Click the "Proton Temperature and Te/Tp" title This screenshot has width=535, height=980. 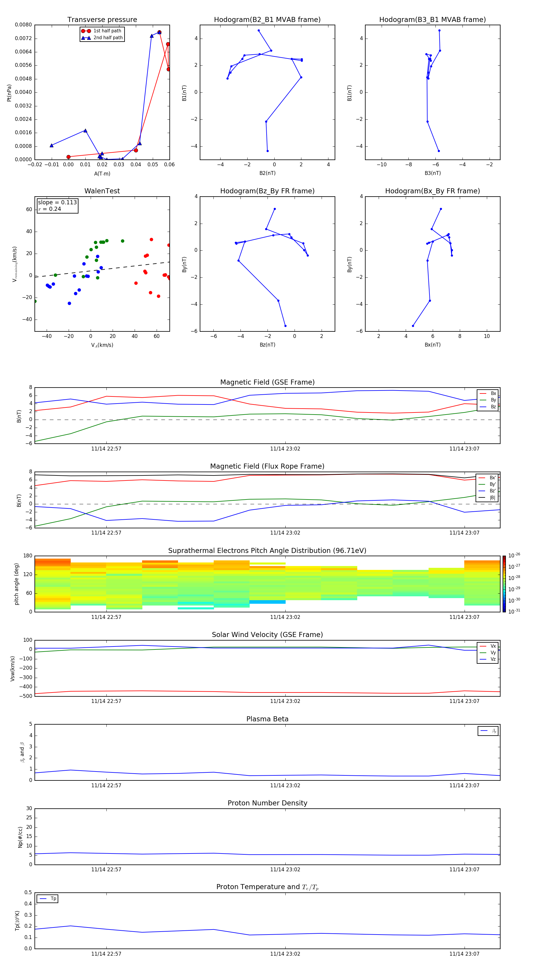[267, 887]
